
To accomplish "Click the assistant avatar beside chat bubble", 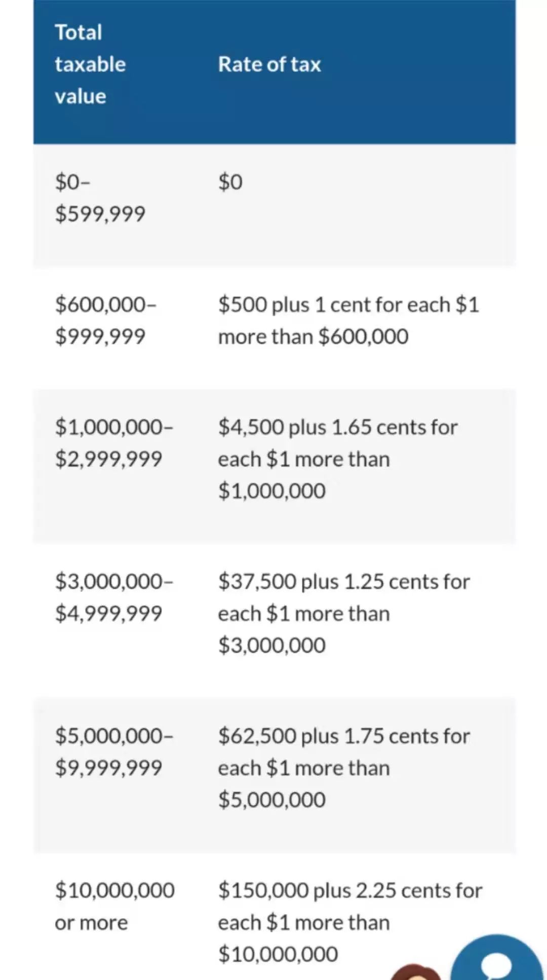I will [x=416, y=972].
